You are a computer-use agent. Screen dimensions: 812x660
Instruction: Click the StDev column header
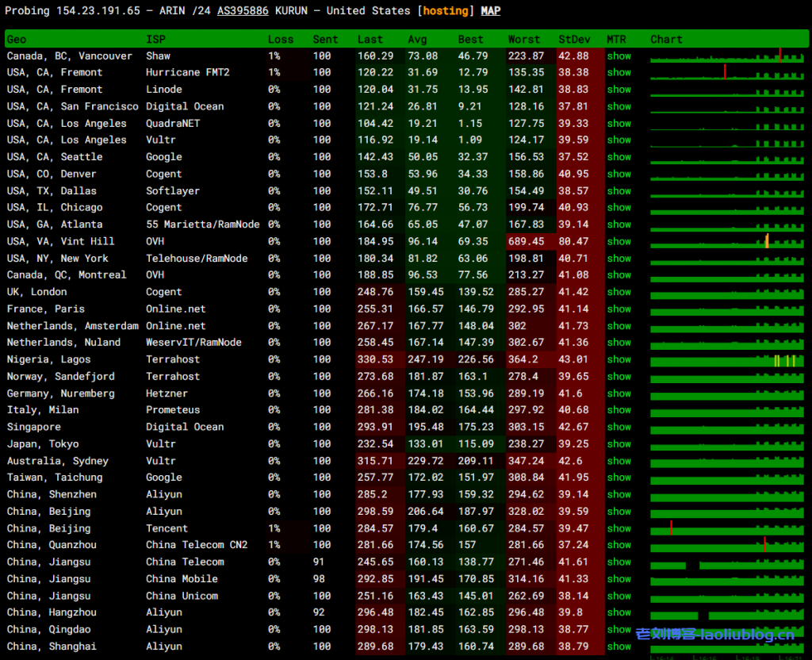pyautogui.click(x=574, y=40)
